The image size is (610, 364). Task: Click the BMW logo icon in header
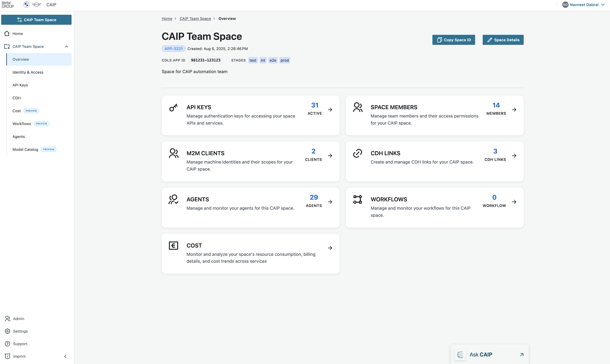(26, 5)
